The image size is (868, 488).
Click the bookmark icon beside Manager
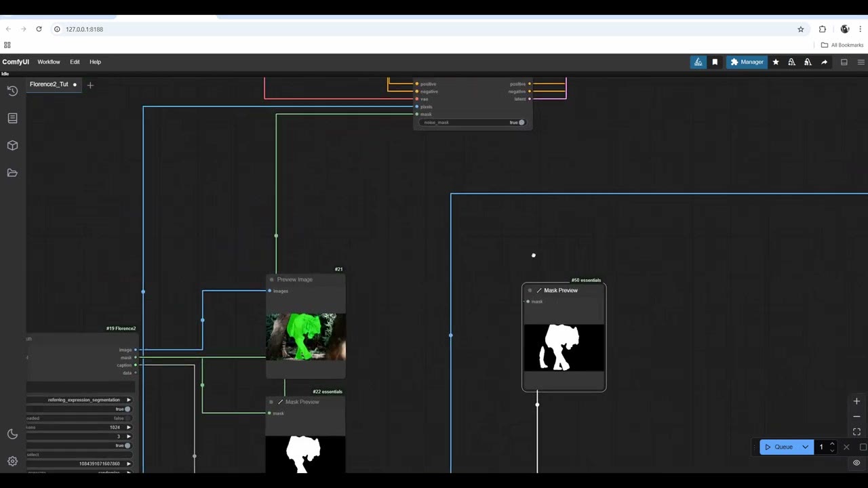pyautogui.click(x=715, y=62)
